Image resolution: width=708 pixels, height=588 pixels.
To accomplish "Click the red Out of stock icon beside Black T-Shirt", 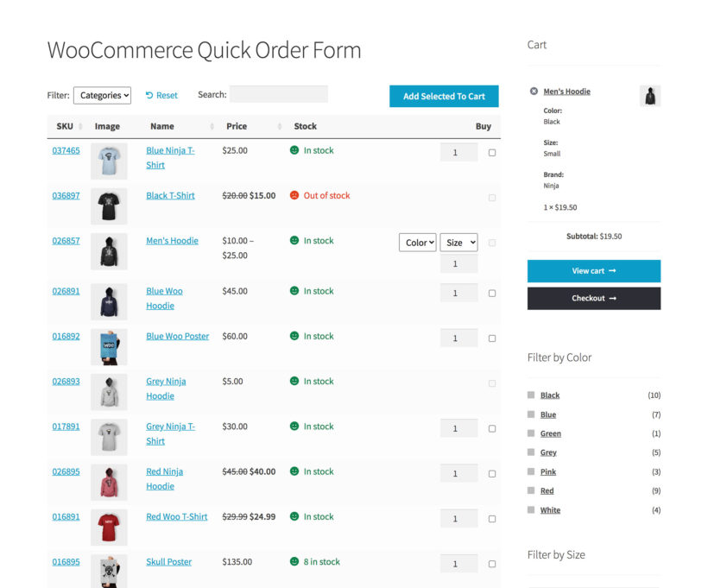I will pyautogui.click(x=294, y=195).
